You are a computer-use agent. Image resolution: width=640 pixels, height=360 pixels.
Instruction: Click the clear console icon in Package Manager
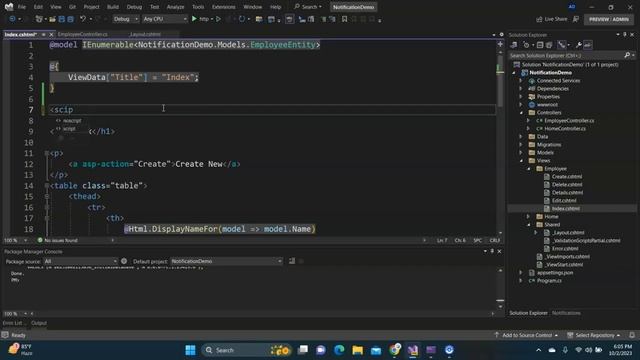pyautogui.click(x=292, y=261)
